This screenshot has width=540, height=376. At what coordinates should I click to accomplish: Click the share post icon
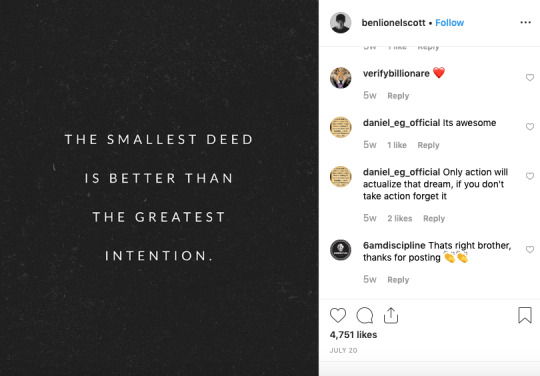391,315
